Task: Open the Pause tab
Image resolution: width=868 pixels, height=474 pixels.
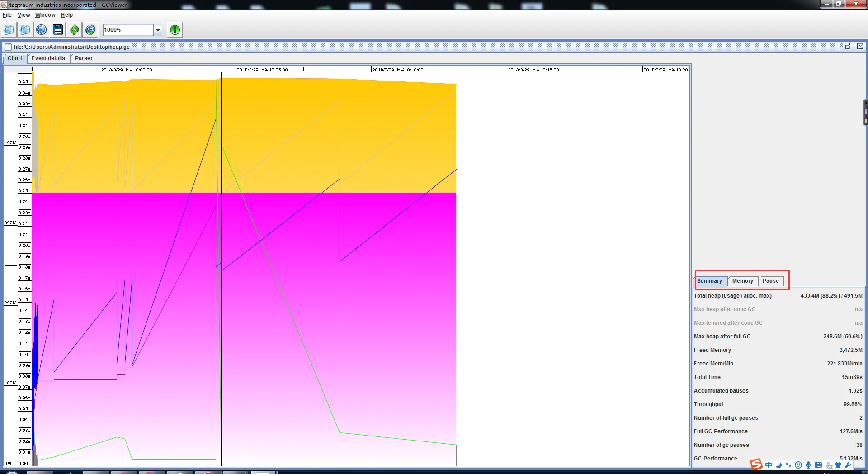Action: [x=770, y=281]
